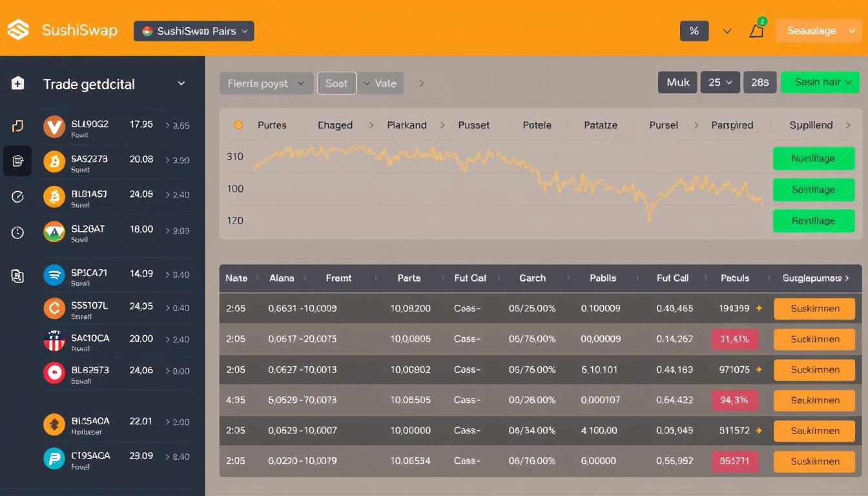This screenshot has width=868, height=496.
Task: Open the 25 rows dropdown
Action: pyautogui.click(x=720, y=82)
